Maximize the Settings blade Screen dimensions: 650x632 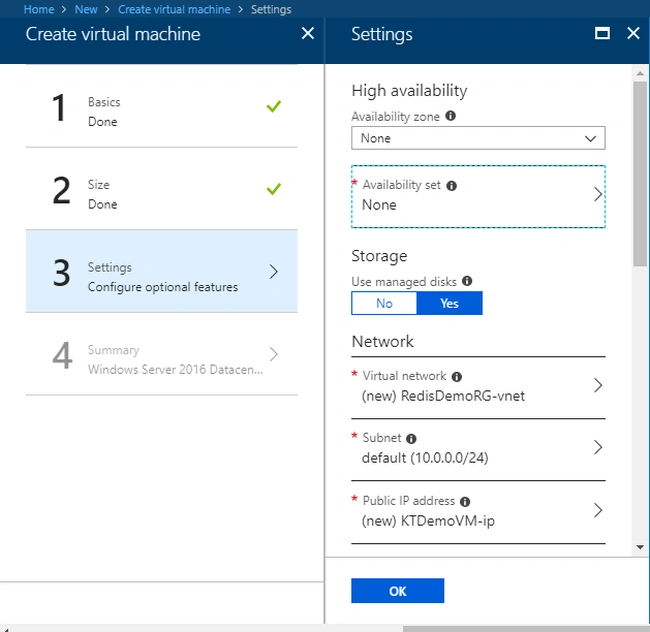pos(602,33)
